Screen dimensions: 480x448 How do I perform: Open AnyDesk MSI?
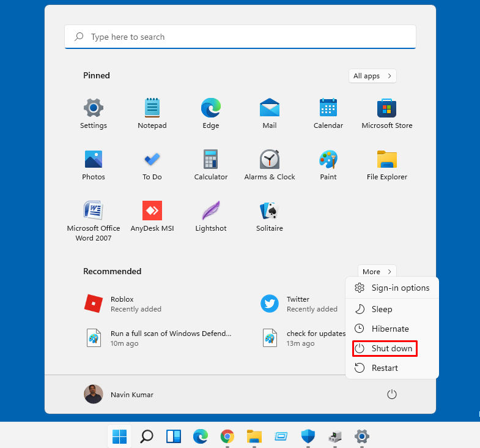pyautogui.click(x=152, y=216)
